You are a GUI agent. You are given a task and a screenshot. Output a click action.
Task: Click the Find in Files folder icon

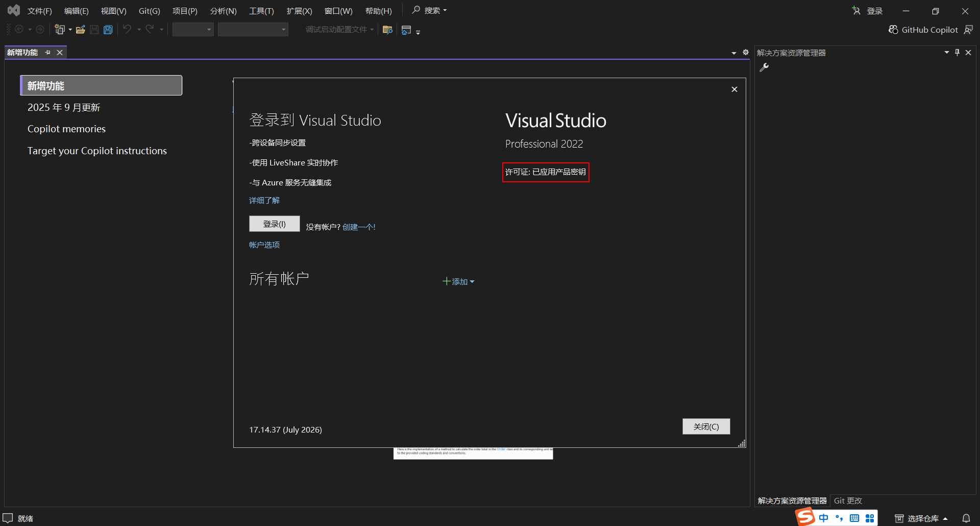tap(387, 30)
